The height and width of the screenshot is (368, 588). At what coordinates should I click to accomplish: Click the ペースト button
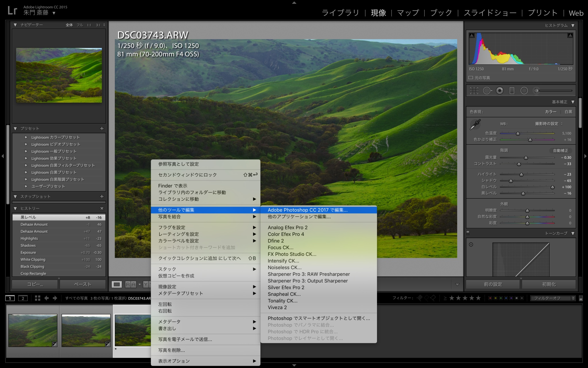coord(83,284)
